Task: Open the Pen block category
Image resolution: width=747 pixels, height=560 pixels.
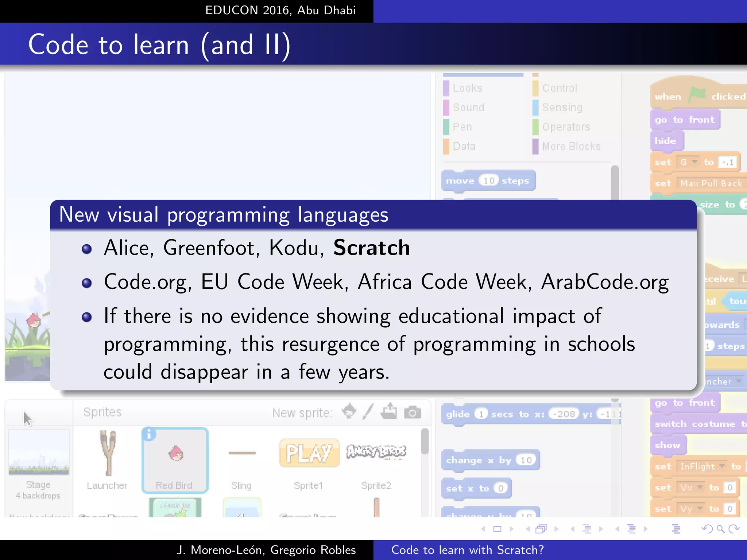Action: point(458,127)
